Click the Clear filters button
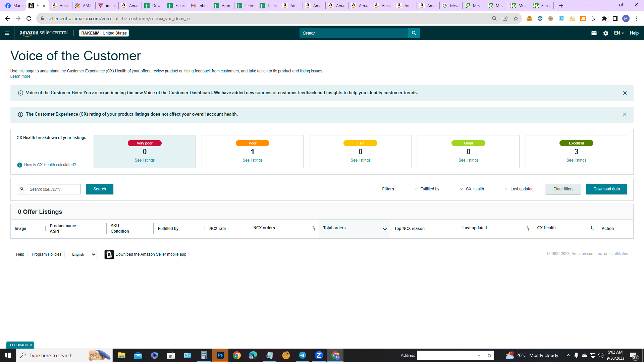The width and height of the screenshot is (644, 362). pos(563,189)
